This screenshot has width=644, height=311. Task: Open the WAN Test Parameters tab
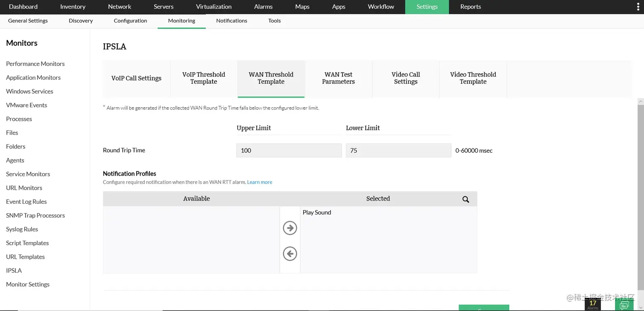tap(338, 78)
